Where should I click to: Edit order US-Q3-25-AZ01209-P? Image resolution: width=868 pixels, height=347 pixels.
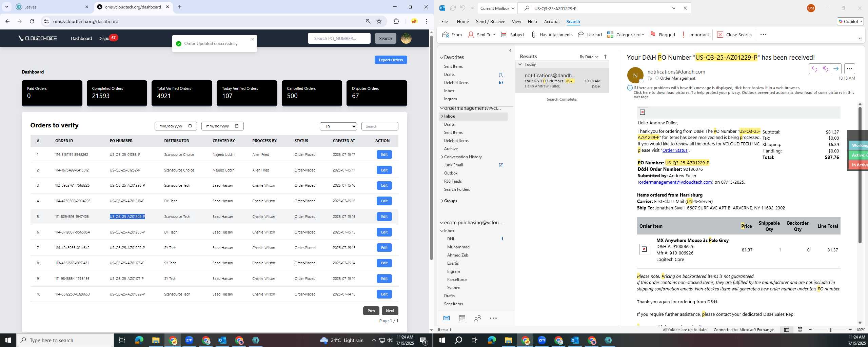(384, 217)
